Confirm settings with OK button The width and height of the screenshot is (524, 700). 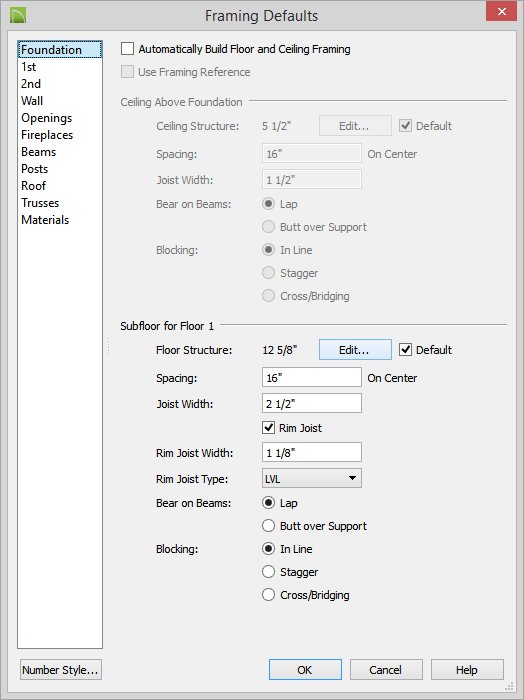click(305, 670)
